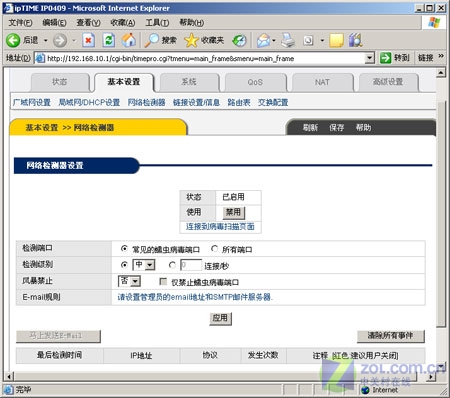Click the Windows flag logo
The image size is (450, 398).
click(x=434, y=23)
